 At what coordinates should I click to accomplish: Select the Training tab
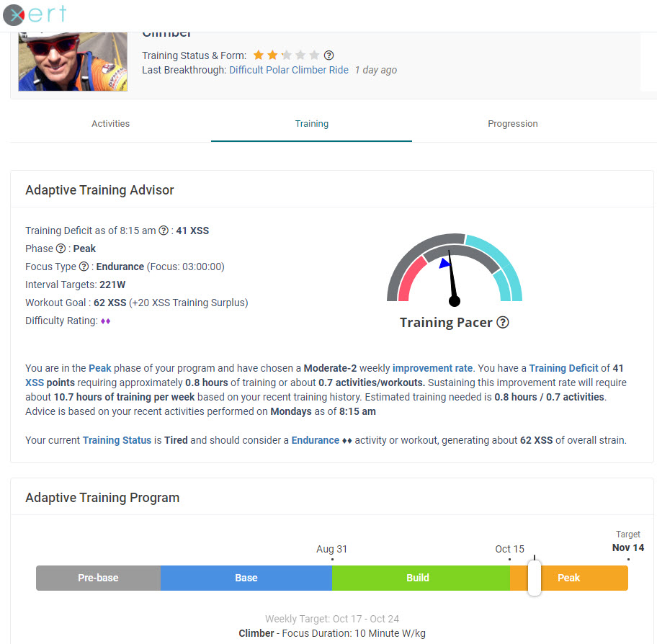tap(311, 124)
